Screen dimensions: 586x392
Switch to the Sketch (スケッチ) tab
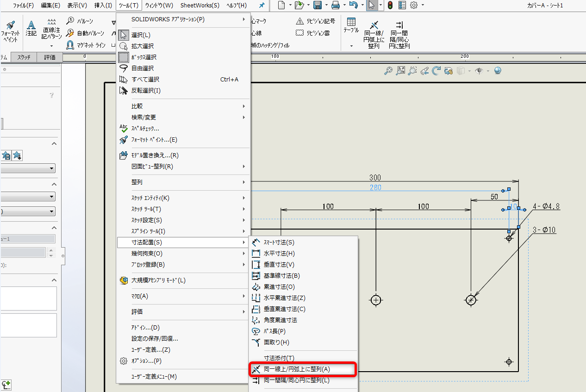[x=24, y=57]
